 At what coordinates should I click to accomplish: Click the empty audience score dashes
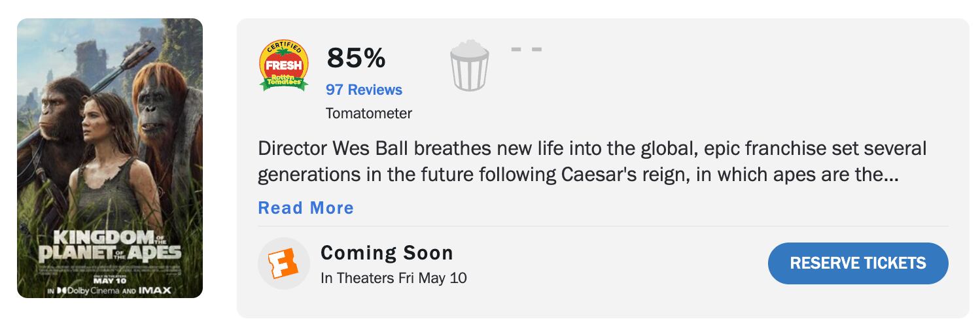point(526,50)
